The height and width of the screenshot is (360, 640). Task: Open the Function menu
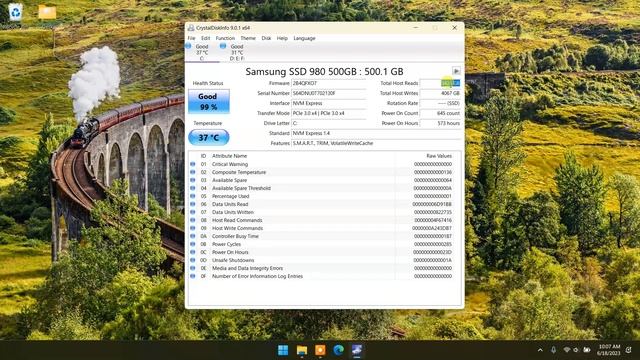(225, 38)
